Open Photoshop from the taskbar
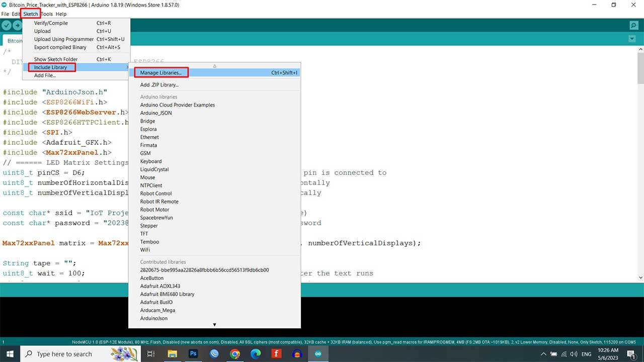Viewport: 644px width, 362px height. 193,354
